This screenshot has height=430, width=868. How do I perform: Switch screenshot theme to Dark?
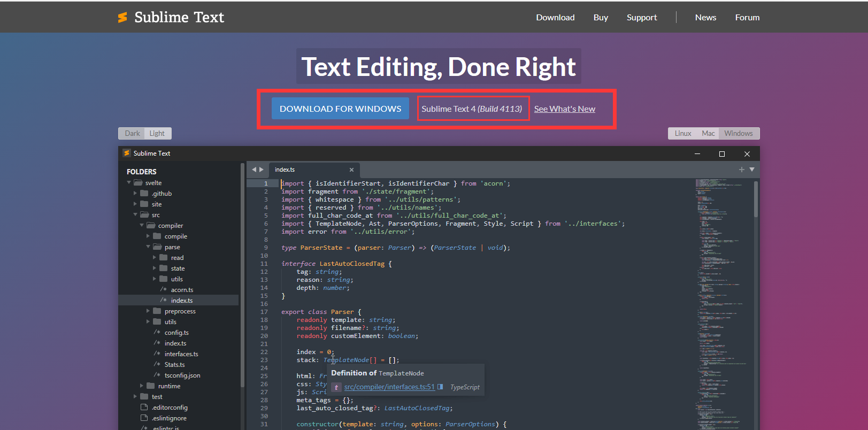(x=132, y=133)
